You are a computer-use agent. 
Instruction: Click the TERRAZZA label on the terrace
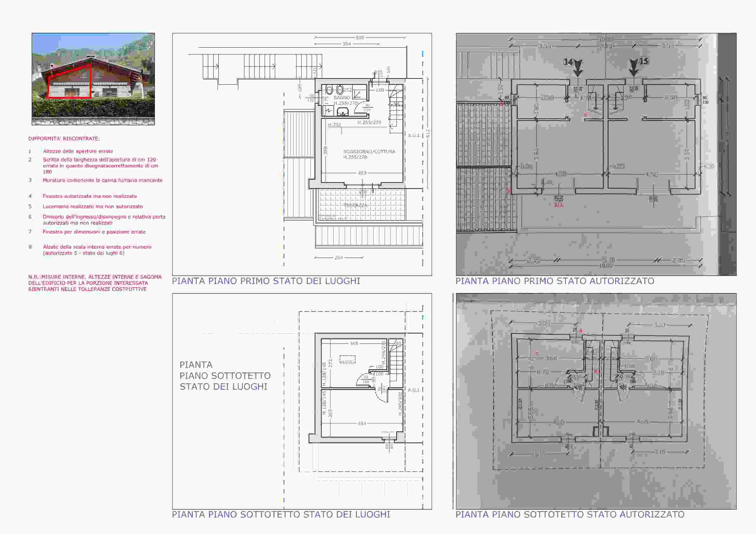pyautogui.click(x=355, y=205)
